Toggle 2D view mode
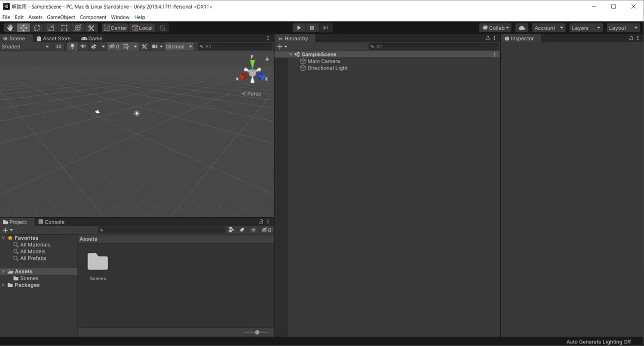 pyautogui.click(x=59, y=46)
